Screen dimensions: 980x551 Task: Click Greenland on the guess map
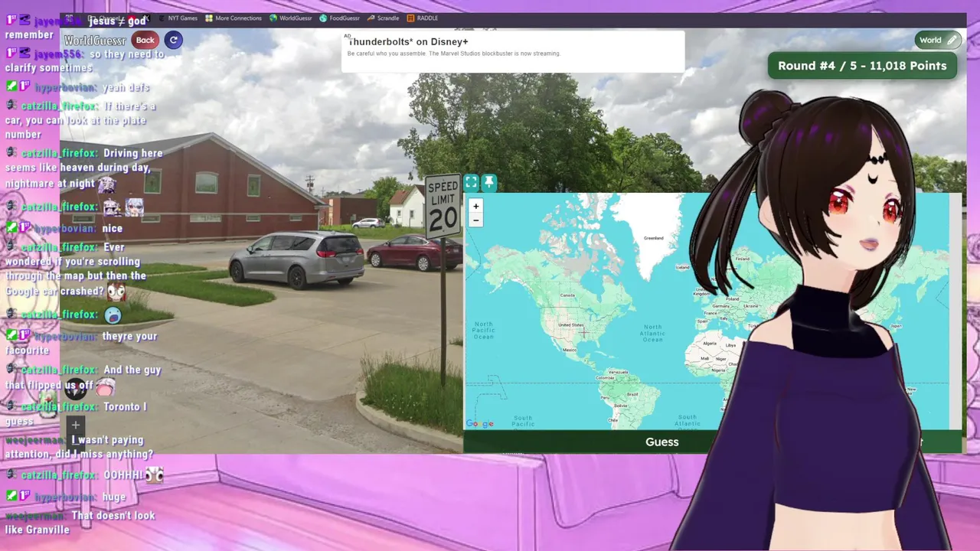653,238
